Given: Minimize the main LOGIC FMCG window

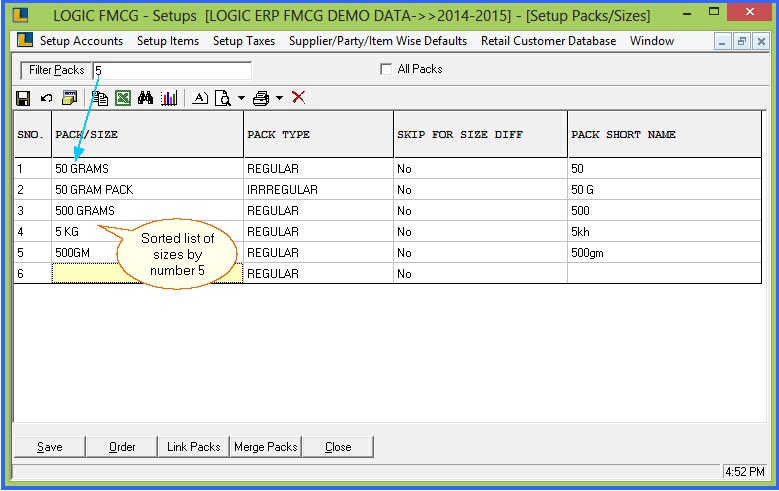Looking at the screenshot, I should tap(687, 13).
